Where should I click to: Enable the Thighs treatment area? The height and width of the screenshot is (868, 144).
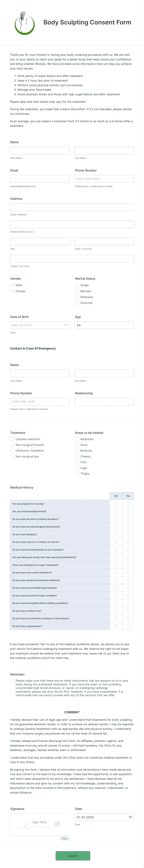point(77,473)
